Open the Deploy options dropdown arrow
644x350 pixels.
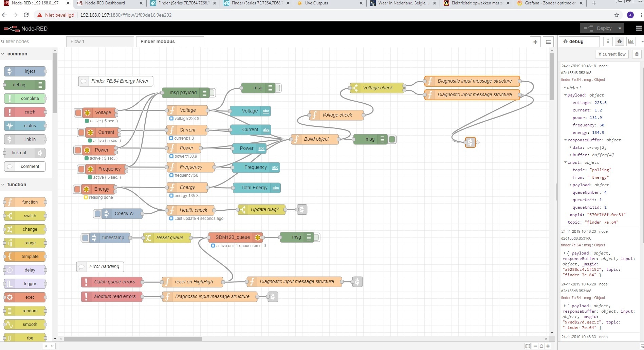620,28
